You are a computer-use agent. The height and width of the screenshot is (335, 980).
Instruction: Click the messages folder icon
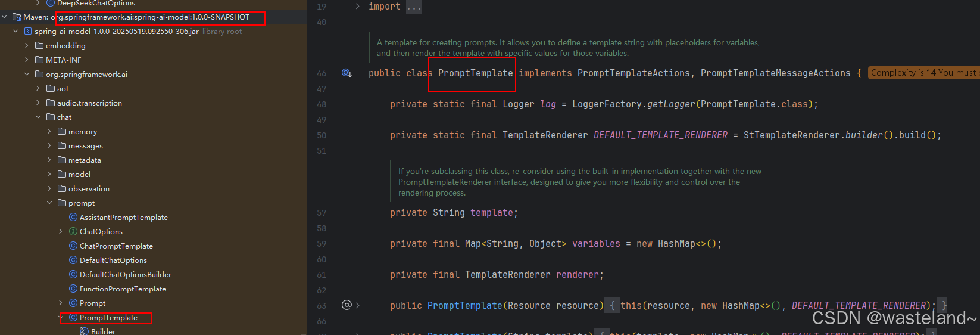[x=62, y=146]
